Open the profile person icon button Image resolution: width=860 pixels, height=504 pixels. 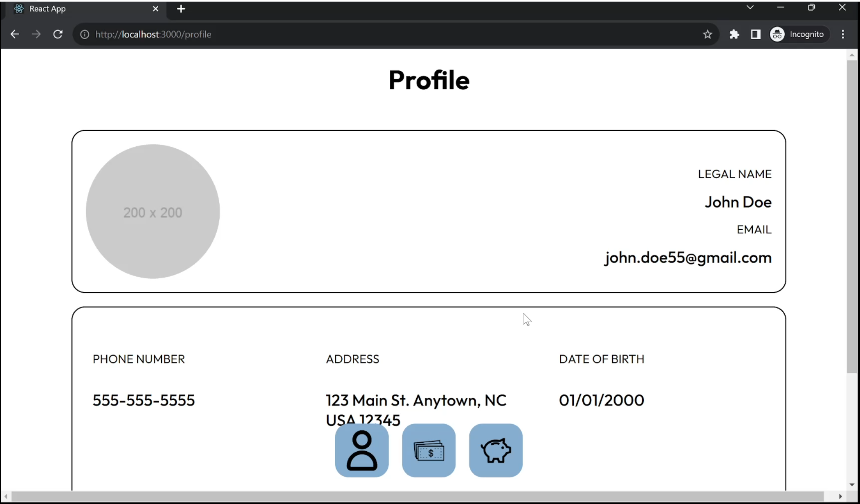(362, 450)
